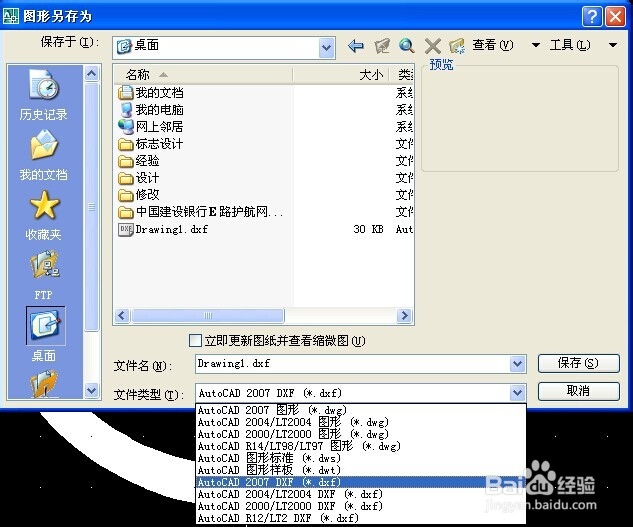The width and height of the screenshot is (633, 527).
Task: Select AutoCAD 2004/LT2004 DXF option
Action: [x=361, y=494]
